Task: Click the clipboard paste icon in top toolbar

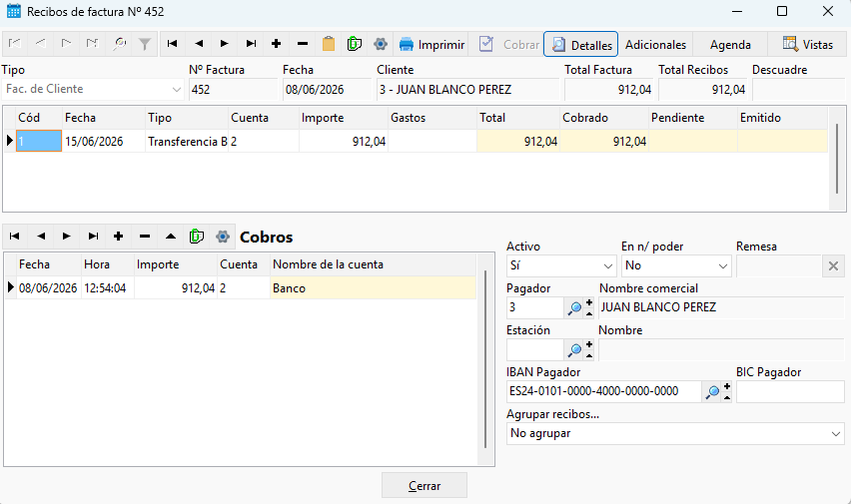Action: click(329, 44)
